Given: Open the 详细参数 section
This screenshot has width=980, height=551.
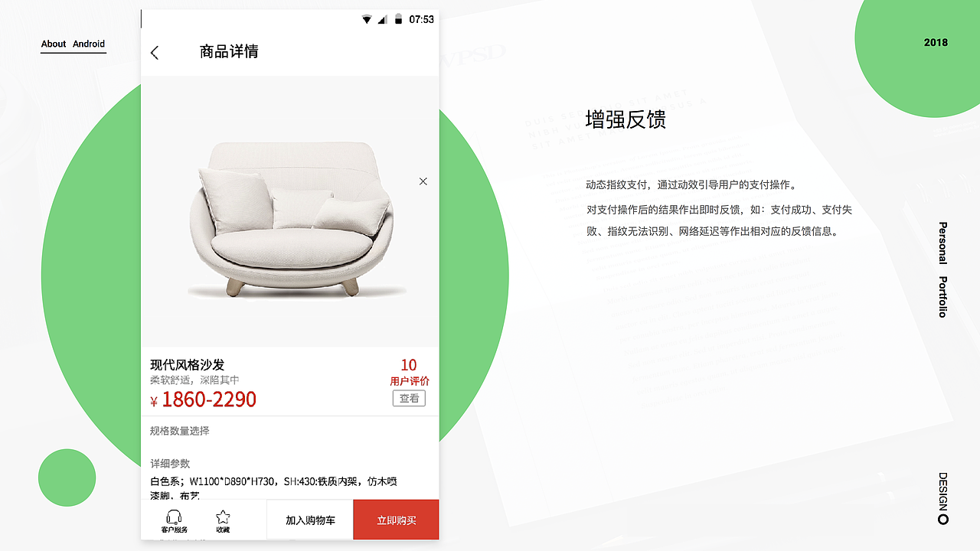Looking at the screenshot, I should (170, 464).
